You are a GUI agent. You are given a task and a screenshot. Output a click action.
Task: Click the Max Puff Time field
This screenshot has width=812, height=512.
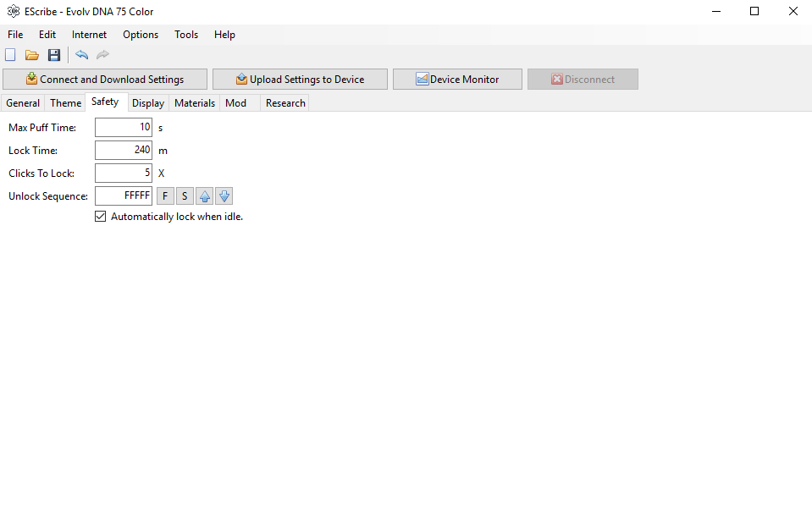pos(124,128)
